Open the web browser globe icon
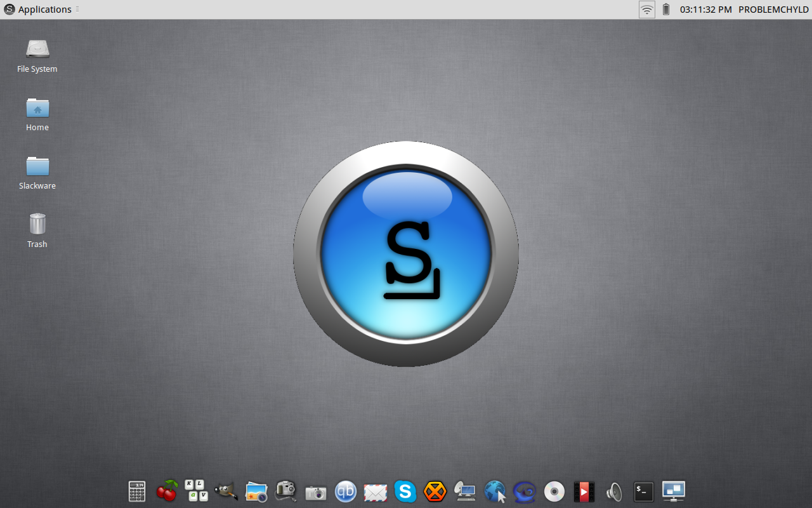This screenshot has width=812, height=508. click(495, 491)
